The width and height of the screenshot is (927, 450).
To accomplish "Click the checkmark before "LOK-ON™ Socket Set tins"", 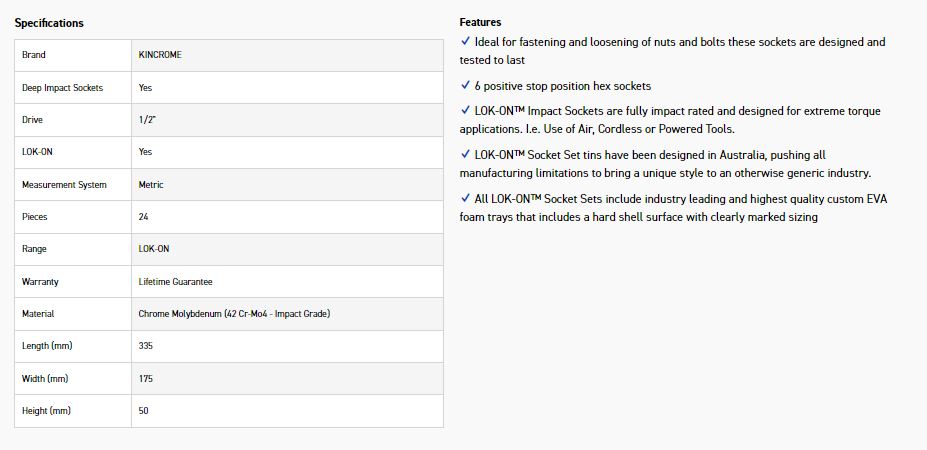I will click(465, 155).
